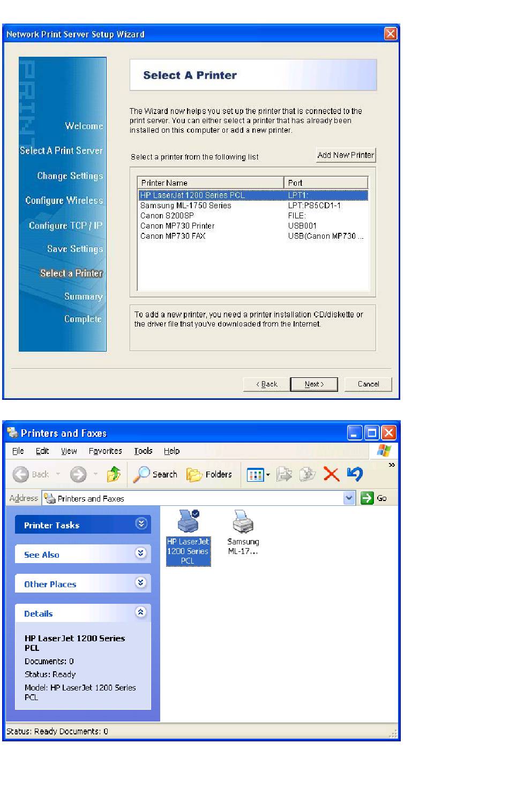
Task: Open the Address bar dropdown
Action: click(349, 498)
